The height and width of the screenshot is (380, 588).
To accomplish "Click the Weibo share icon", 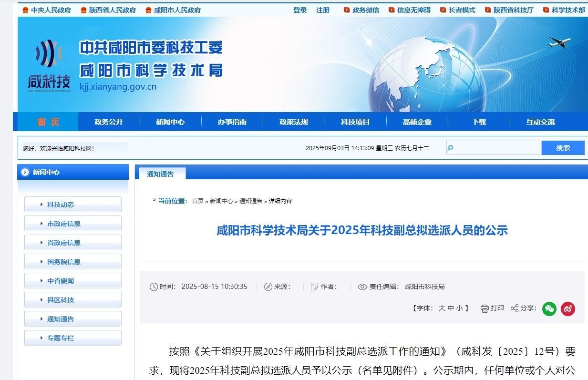I will pos(568,309).
